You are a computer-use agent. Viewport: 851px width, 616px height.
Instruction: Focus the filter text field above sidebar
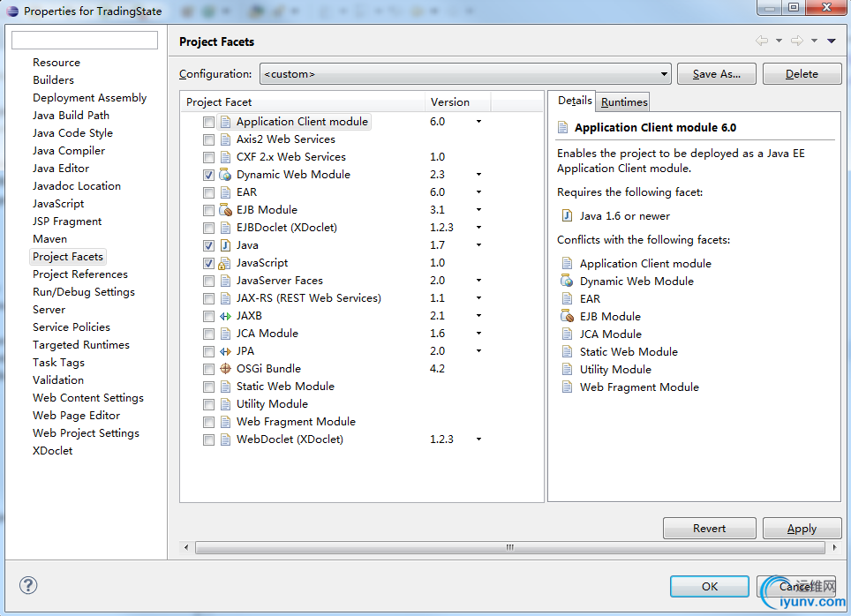coord(85,40)
